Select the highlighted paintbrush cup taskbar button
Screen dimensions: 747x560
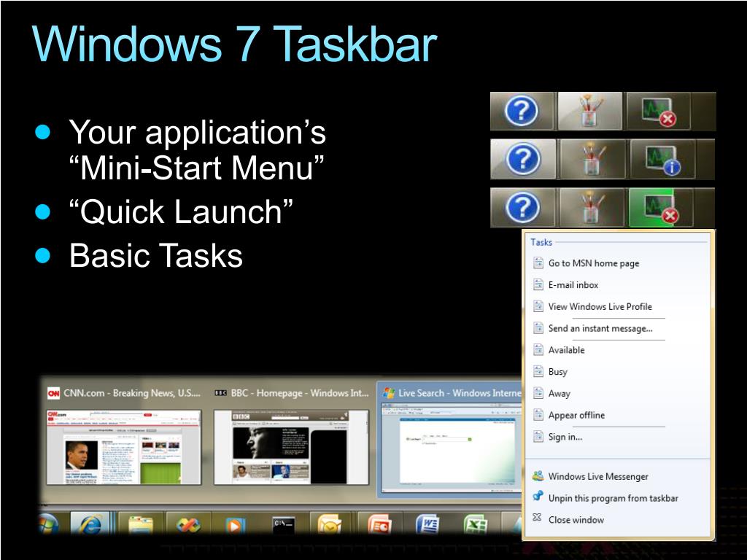coord(589,111)
